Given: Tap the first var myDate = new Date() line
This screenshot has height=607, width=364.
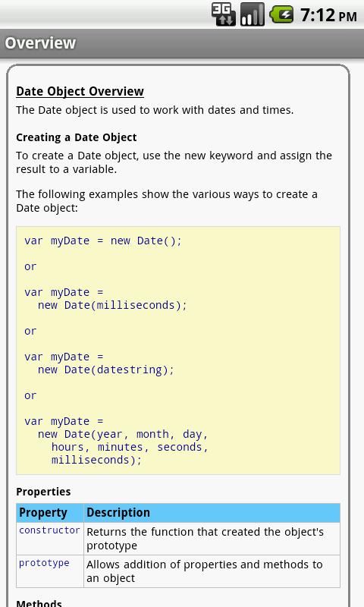Looking at the screenshot, I should click(103, 241).
